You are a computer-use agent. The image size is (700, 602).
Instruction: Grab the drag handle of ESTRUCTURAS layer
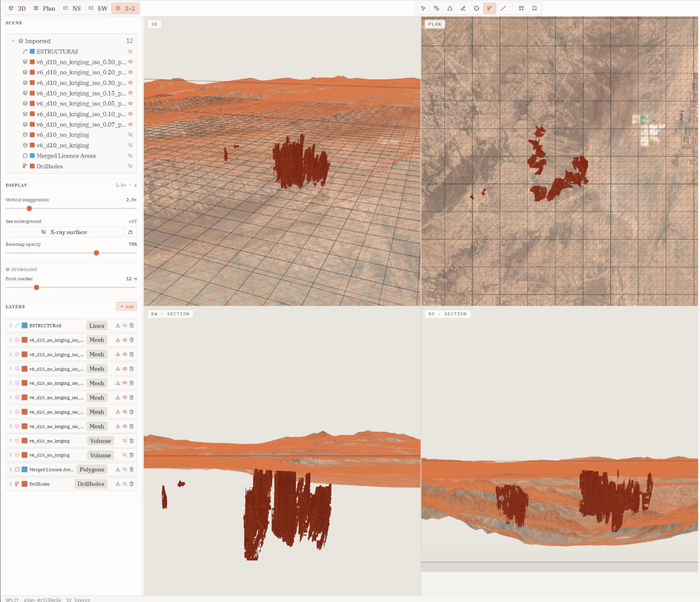(x=11, y=325)
